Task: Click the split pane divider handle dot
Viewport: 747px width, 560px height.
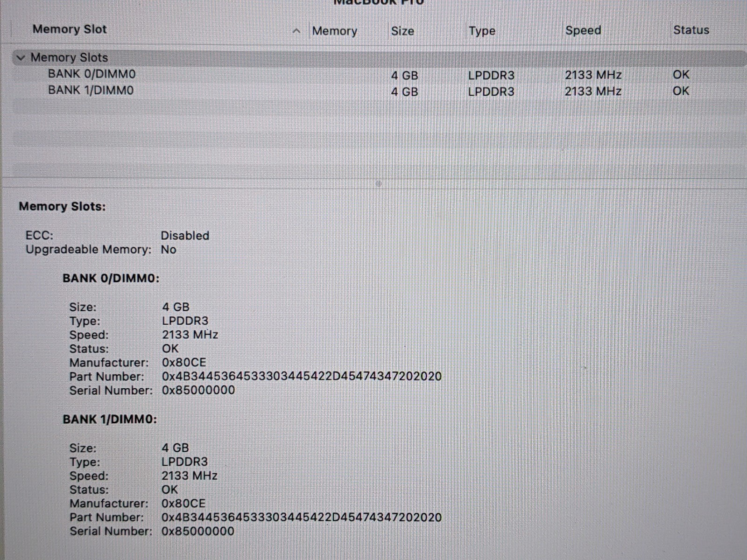Action: pos(378,184)
